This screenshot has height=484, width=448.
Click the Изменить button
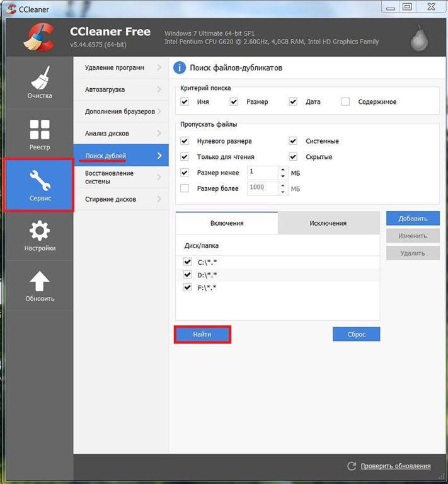(x=413, y=236)
